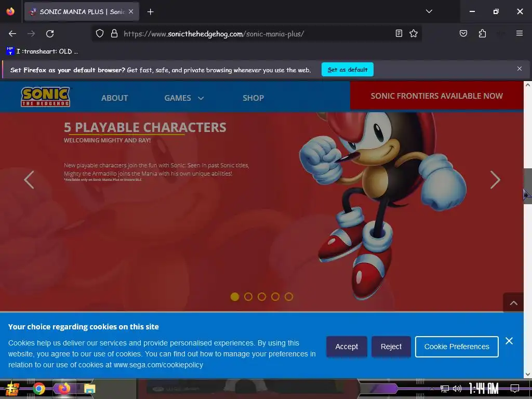Advance to next carousel slide

(x=495, y=180)
